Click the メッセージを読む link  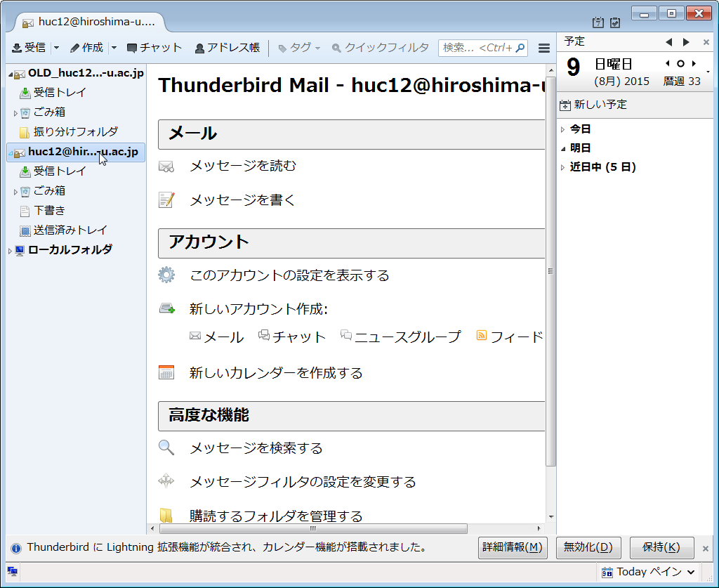pyautogui.click(x=243, y=166)
